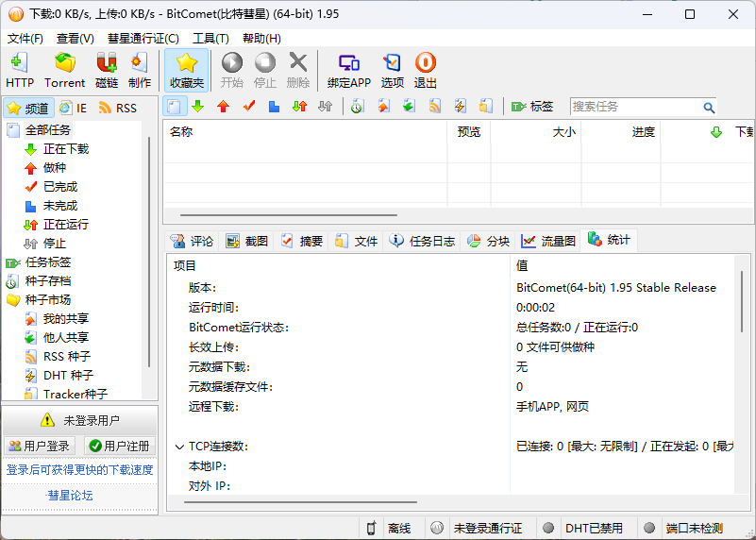The width and height of the screenshot is (756, 540).
Task: Select 未完成 in the task tree
Action: (x=60, y=206)
